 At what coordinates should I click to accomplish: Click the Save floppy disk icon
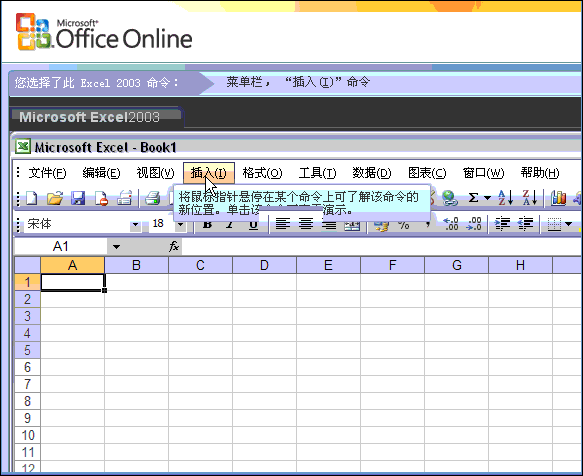click(78, 199)
